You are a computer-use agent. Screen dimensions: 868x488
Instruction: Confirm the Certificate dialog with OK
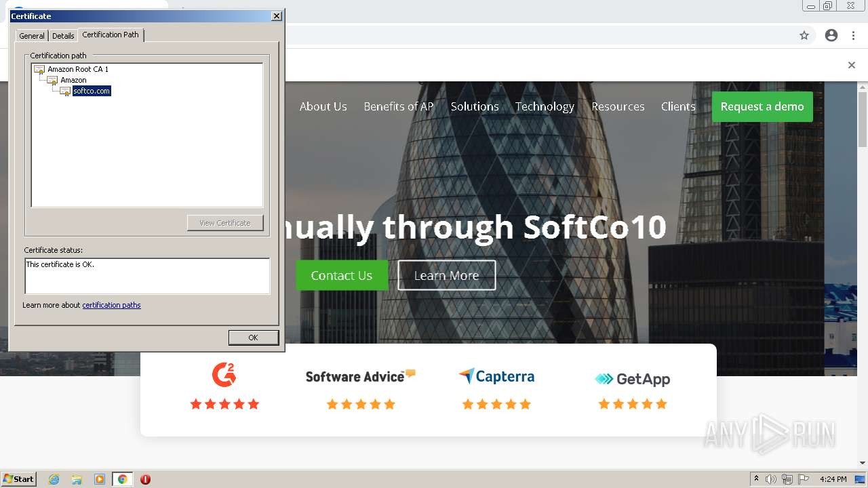click(x=253, y=338)
